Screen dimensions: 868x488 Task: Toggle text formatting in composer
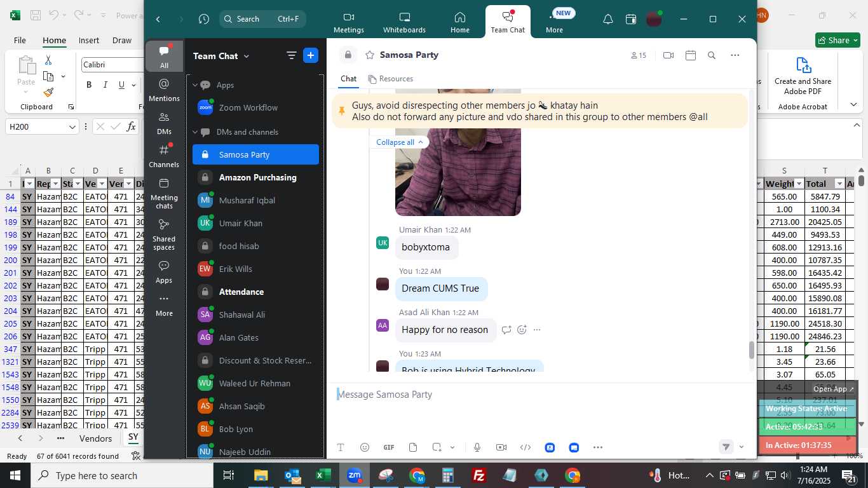(x=341, y=447)
